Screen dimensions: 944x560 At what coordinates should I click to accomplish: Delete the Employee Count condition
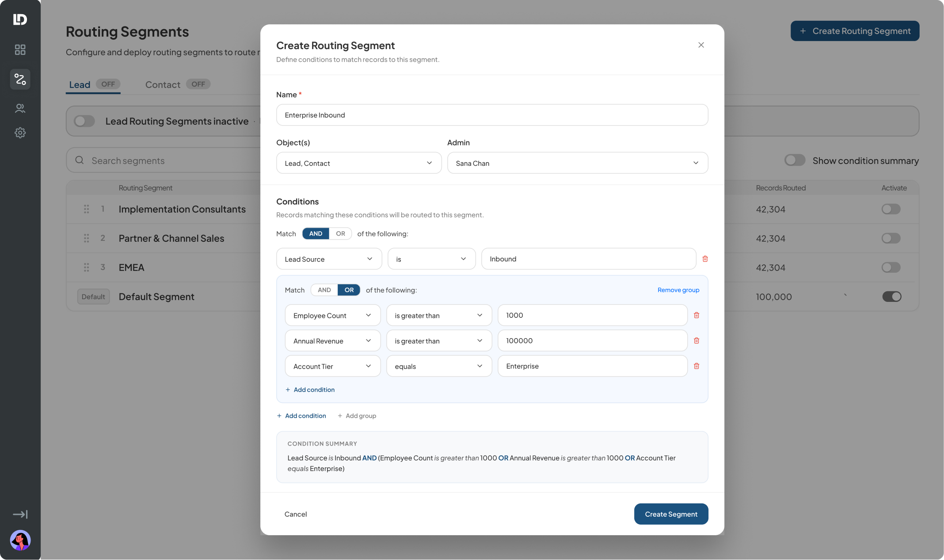point(697,315)
